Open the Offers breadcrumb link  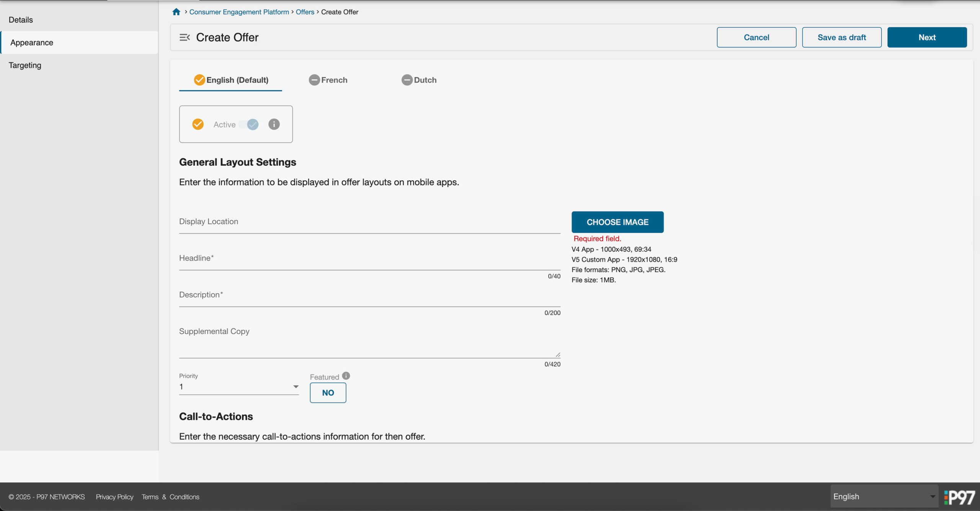point(305,12)
